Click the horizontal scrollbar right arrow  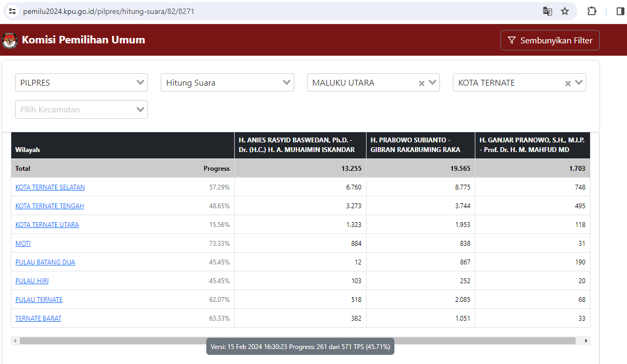tap(586, 340)
